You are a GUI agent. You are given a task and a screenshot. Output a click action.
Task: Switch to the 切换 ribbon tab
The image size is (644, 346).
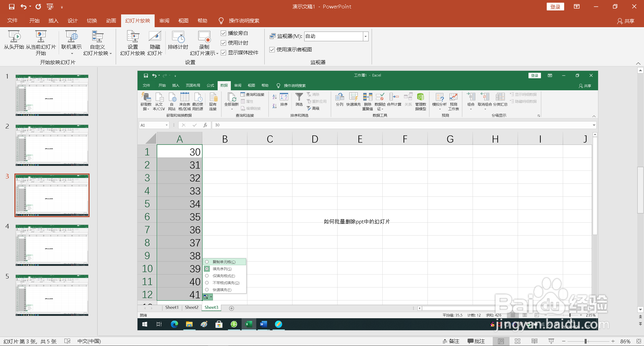pyautogui.click(x=92, y=21)
